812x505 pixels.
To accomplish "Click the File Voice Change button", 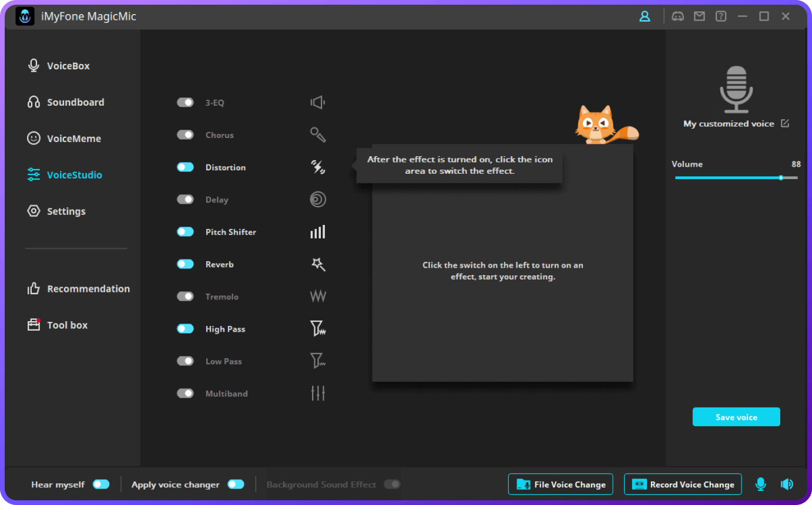I will pos(561,484).
